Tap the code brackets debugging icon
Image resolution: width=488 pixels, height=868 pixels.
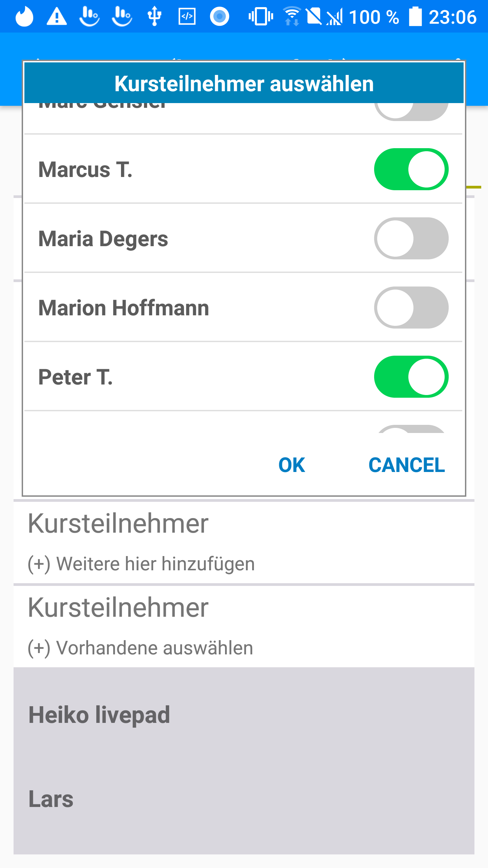click(x=187, y=16)
